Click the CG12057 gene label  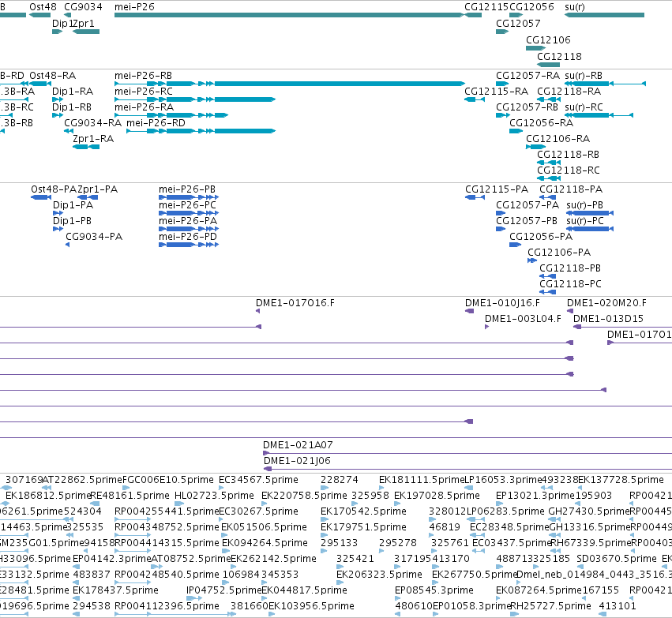click(518, 24)
